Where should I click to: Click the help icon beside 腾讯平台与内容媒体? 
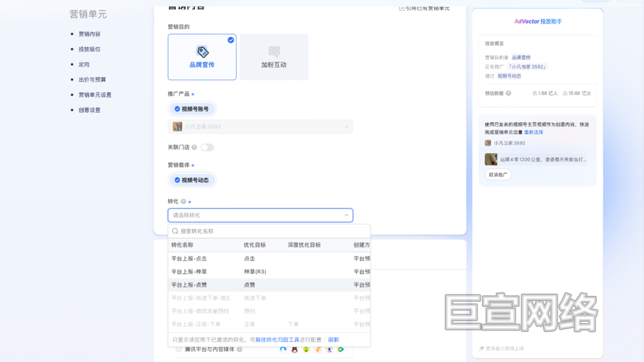[240, 349]
